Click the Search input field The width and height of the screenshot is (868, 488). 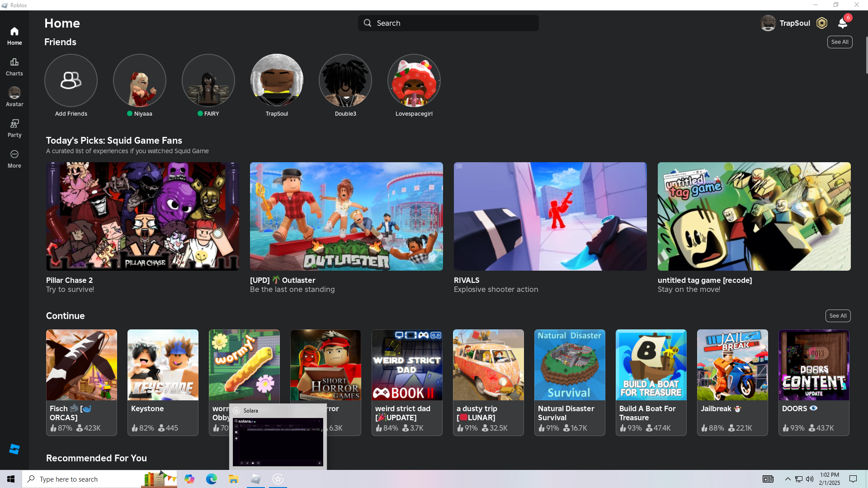448,23
